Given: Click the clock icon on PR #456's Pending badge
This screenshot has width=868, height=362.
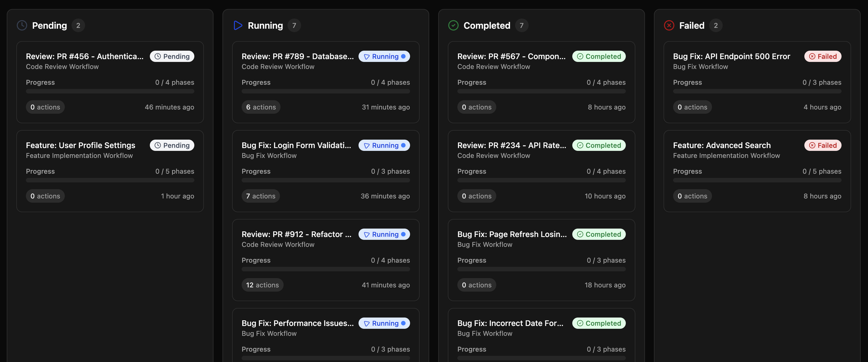Looking at the screenshot, I should point(158,56).
